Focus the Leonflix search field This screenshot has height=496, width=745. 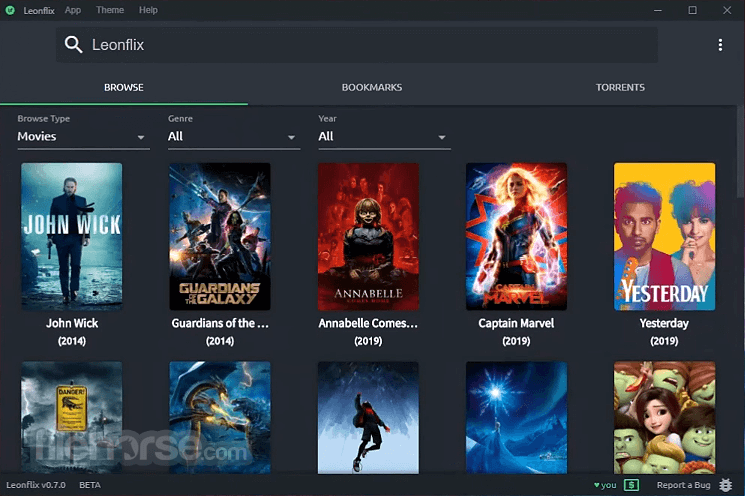357,45
